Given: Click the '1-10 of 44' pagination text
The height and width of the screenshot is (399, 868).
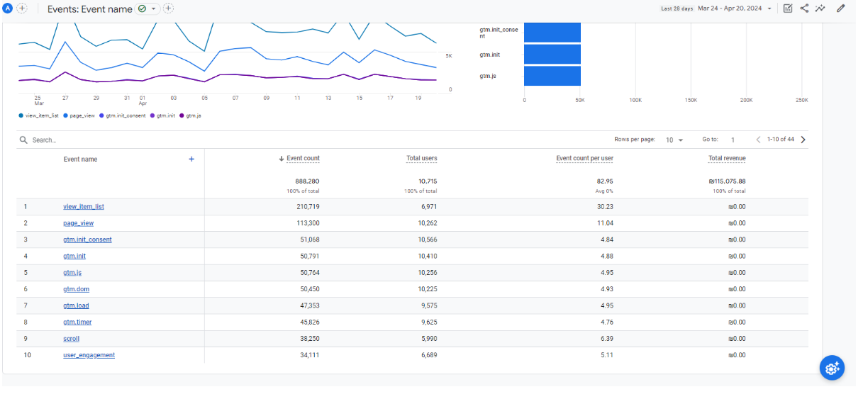Looking at the screenshot, I should pyautogui.click(x=780, y=140).
